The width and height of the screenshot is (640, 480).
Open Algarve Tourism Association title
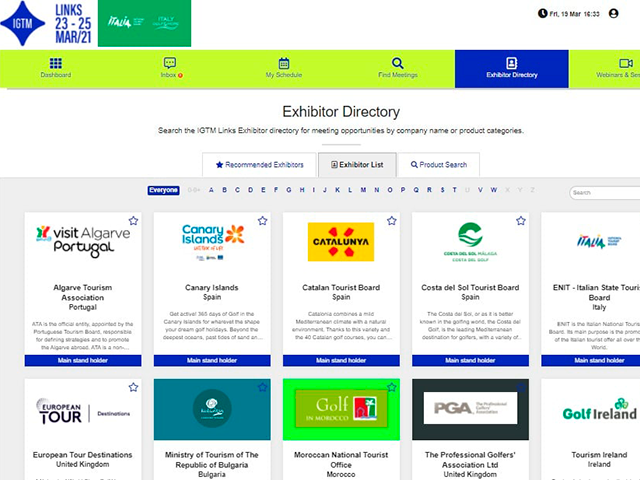pyautogui.click(x=83, y=292)
